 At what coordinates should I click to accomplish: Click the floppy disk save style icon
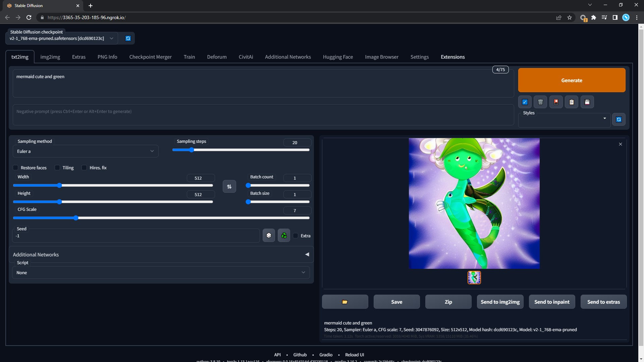click(x=587, y=102)
